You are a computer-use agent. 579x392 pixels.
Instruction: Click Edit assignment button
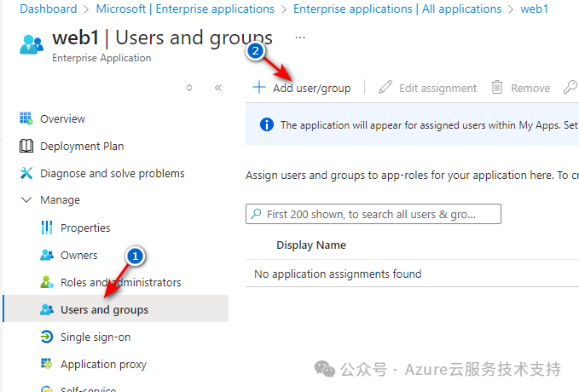click(427, 88)
